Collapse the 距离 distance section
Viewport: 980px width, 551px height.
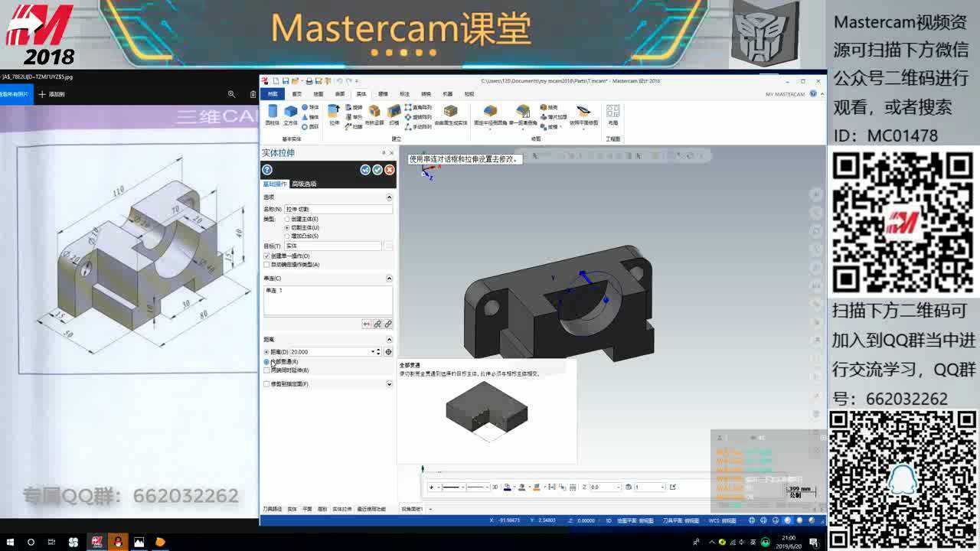pos(389,339)
